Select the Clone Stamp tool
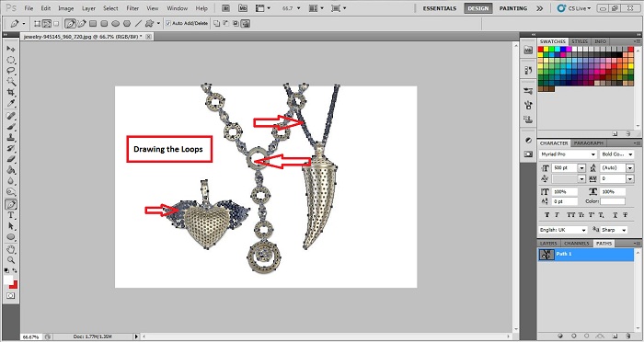 click(x=11, y=138)
